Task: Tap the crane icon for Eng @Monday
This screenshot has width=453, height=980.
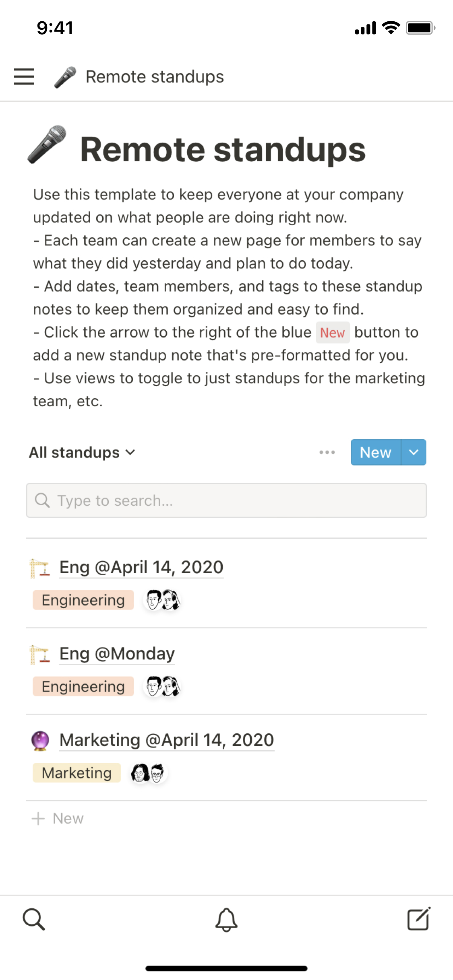Action: [x=40, y=655]
